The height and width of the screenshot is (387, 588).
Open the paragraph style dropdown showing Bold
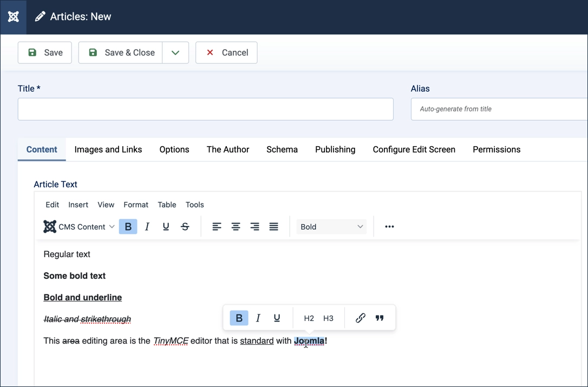(x=331, y=226)
